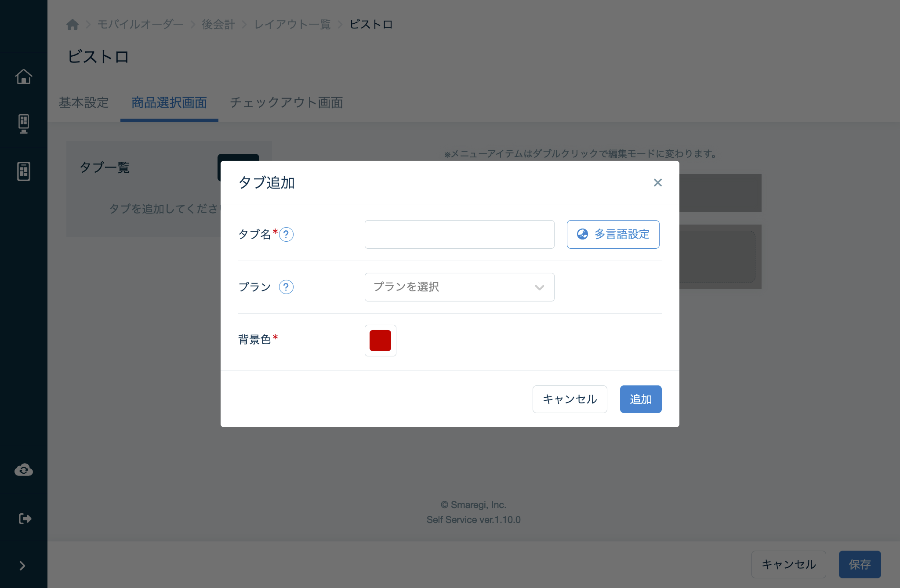Image resolution: width=900 pixels, height=588 pixels.
Task: Close the タブ追加 dialog with the X
Action: (657, 182)
